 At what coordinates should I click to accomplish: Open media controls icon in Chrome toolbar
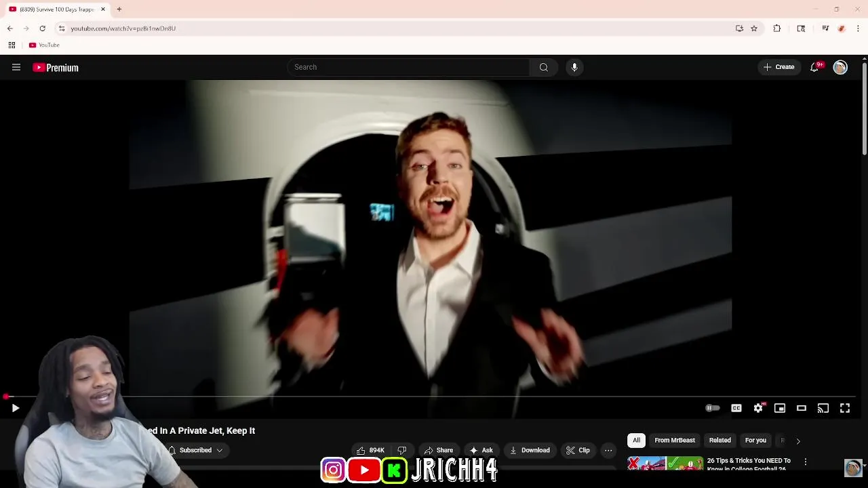pyautogui.click(x=825, y=28)
